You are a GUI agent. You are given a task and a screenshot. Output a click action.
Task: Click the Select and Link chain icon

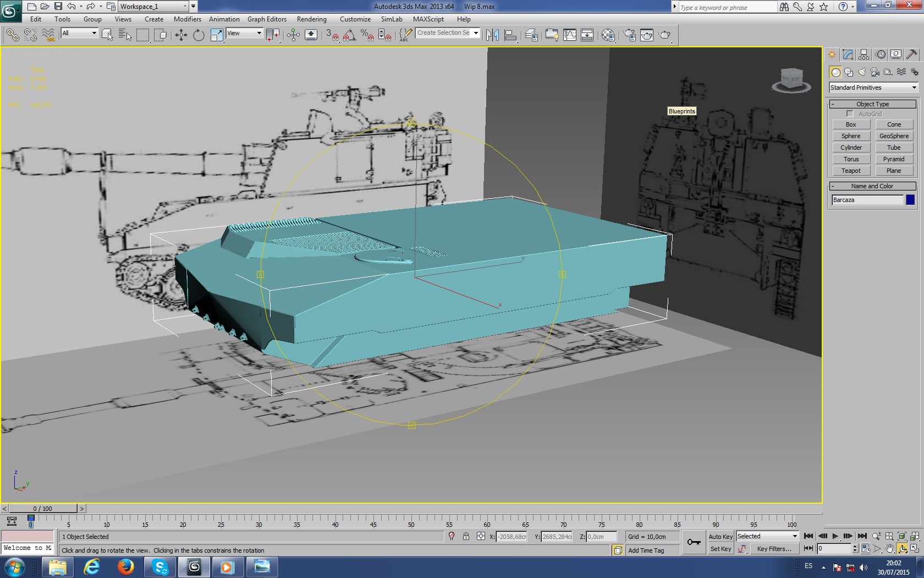click(x=12, y=35)
